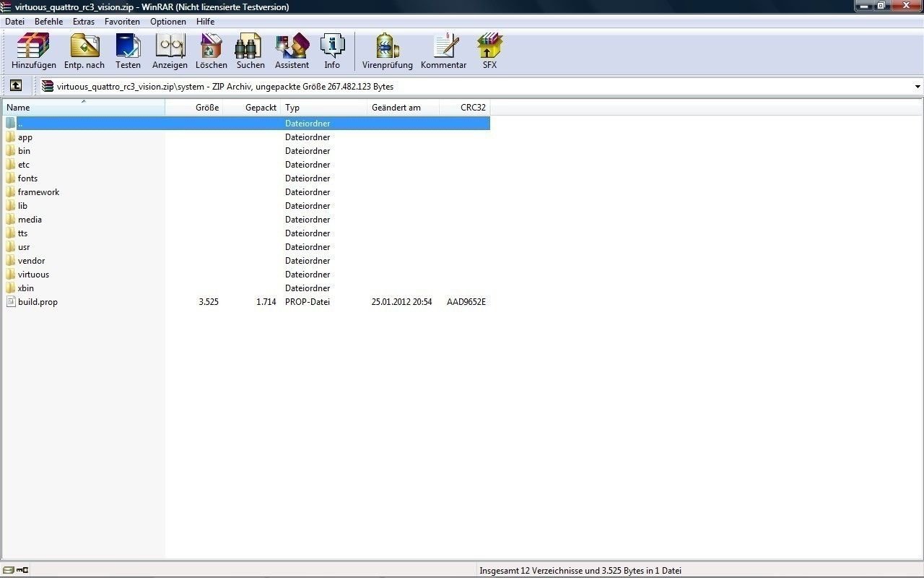Click the Hinzufügen toolbar icon
924x578 pixels.
(x=33, y=46)
